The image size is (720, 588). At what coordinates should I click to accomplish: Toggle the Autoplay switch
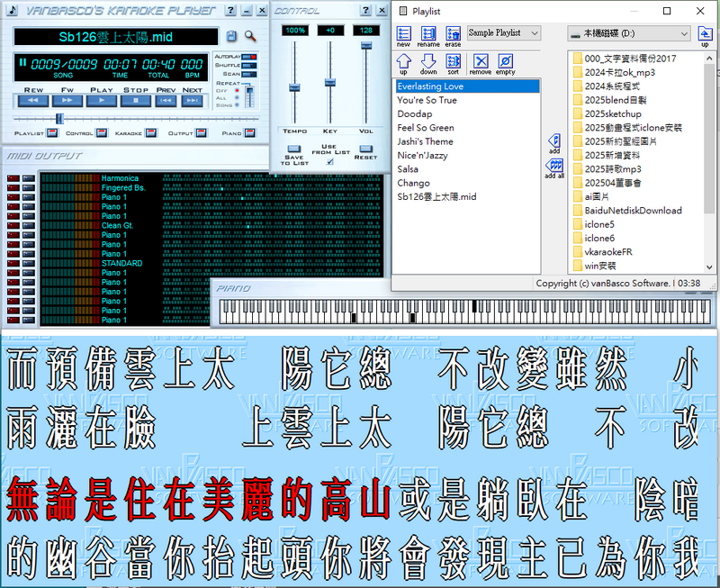[x=249, y=57]
